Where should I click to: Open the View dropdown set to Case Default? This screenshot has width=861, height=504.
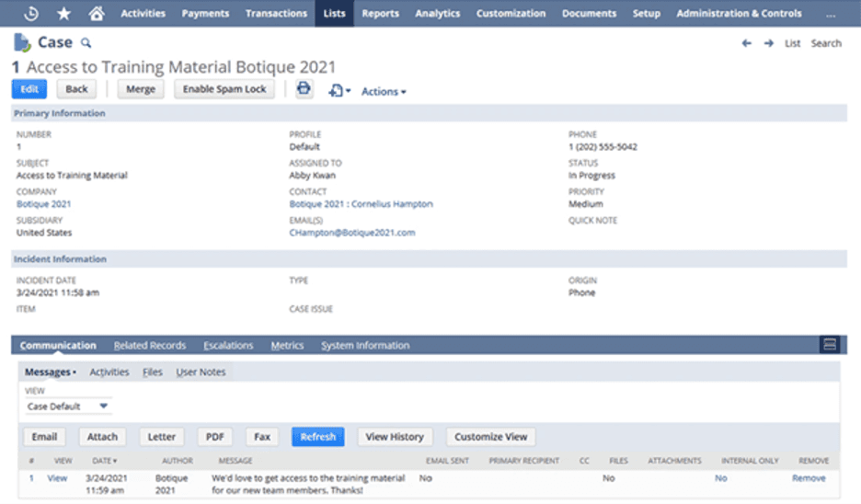pos(68,406)
